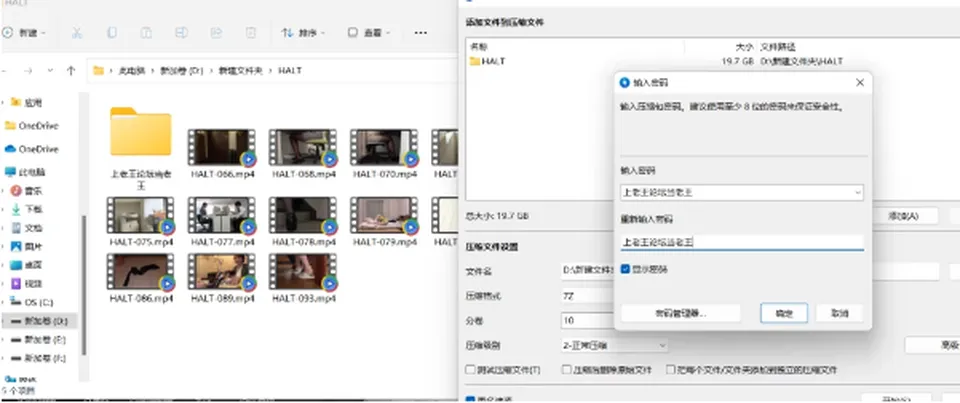Confirm password with the 确定 (OK) button

[x=784, y=313]
